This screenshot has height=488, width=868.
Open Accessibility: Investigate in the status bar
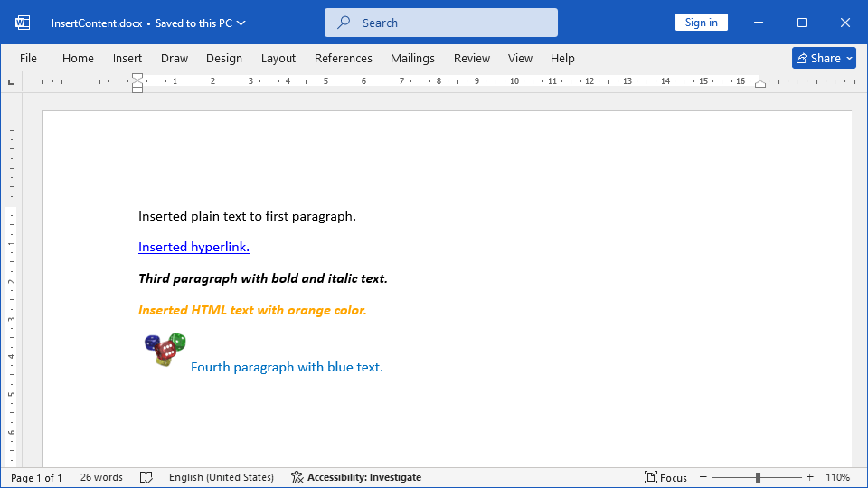(356, 477)
